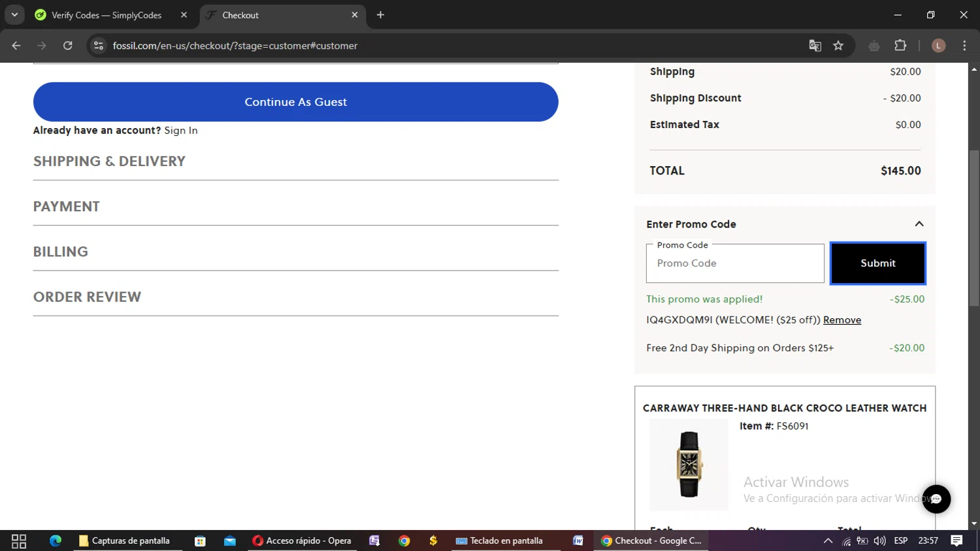Expand the Payment section
Viewport: 980px width, 551px height.
(296, 207)
